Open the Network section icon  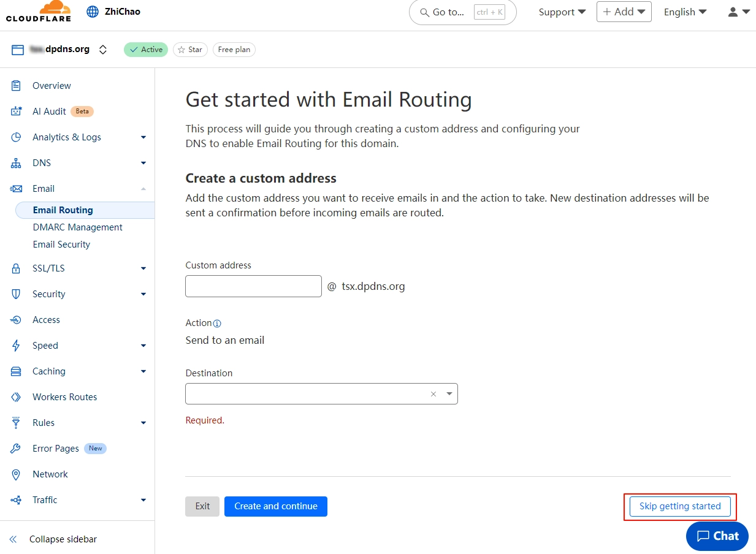click(17, 474)
